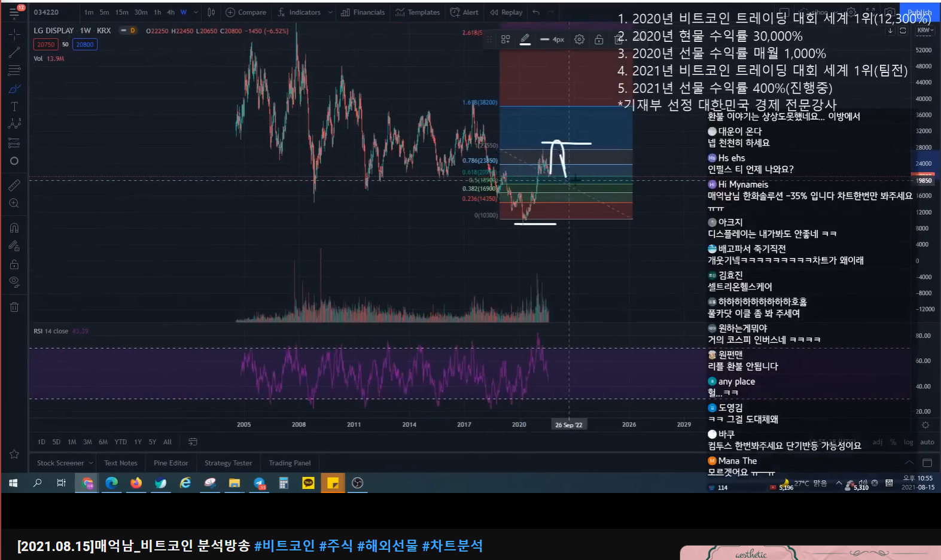Toggle the log scale option
The width and height of the screenshot is (941, 560).
point(909,442)
